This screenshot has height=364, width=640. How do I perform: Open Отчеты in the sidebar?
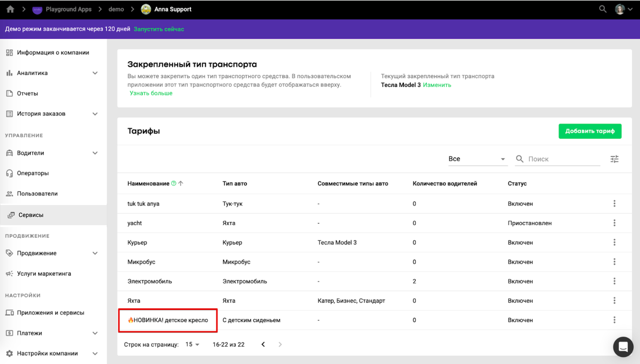tap(27, 93)
